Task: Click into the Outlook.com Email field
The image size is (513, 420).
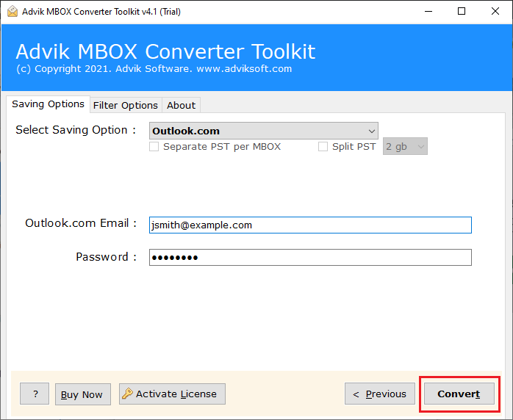Action: 310,225
